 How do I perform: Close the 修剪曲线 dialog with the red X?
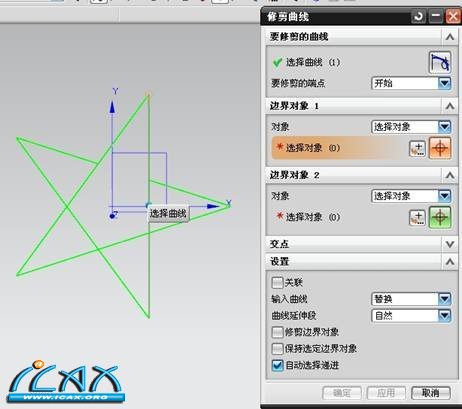tap(453, 16)
